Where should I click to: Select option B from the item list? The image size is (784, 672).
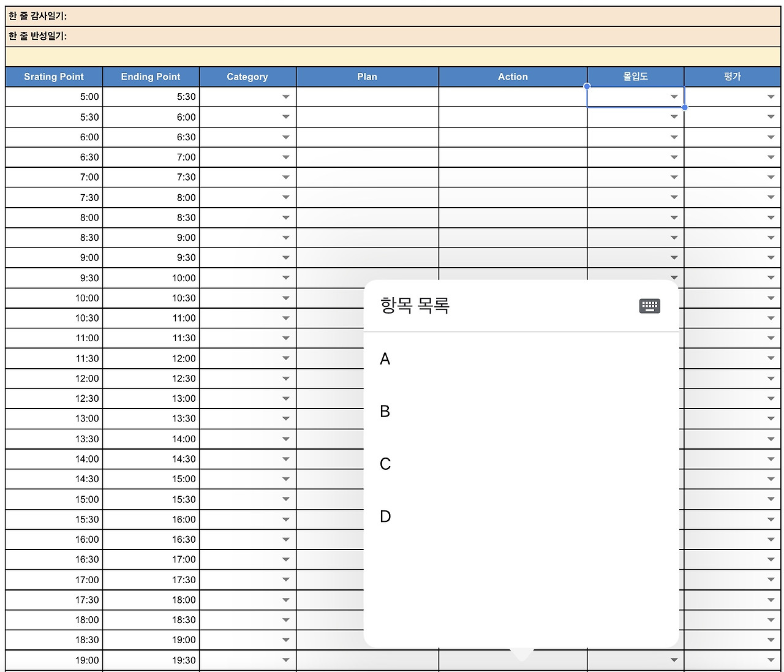click(521, 412)
